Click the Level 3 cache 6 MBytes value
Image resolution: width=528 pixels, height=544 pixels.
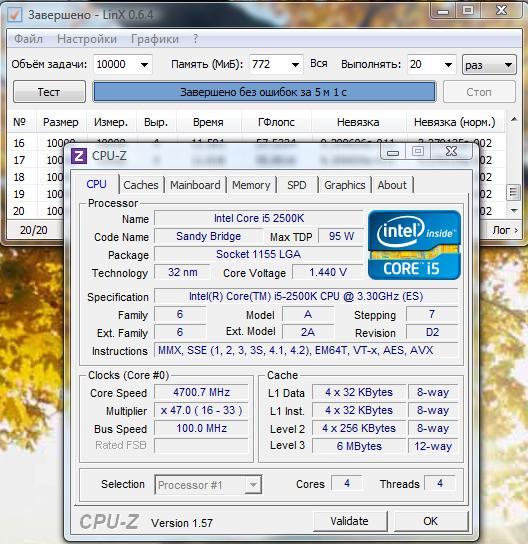pos(359,446)
